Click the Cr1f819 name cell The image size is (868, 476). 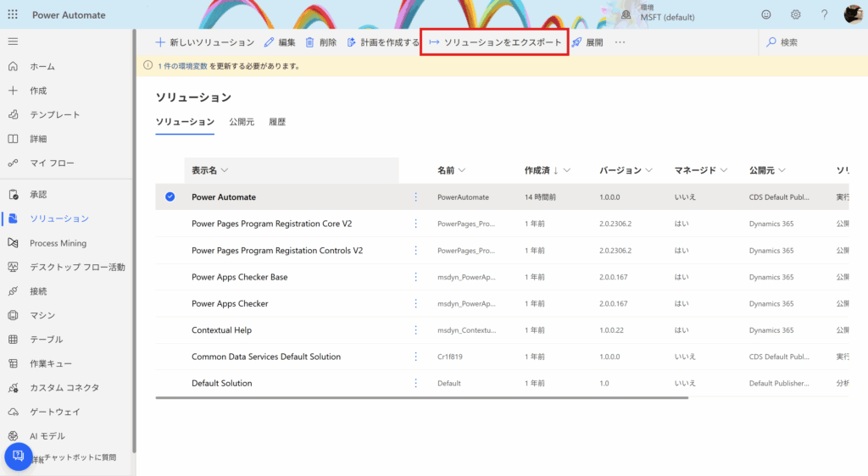[449, 357]
